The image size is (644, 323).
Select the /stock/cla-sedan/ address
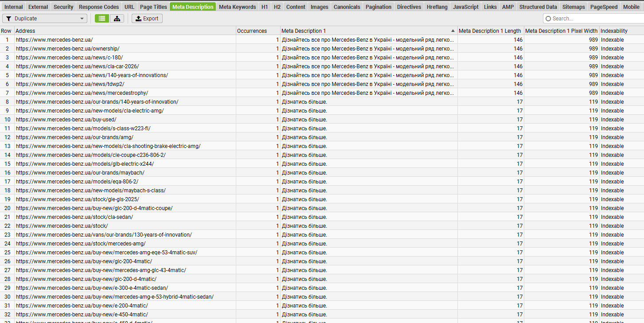pos(74,217)
